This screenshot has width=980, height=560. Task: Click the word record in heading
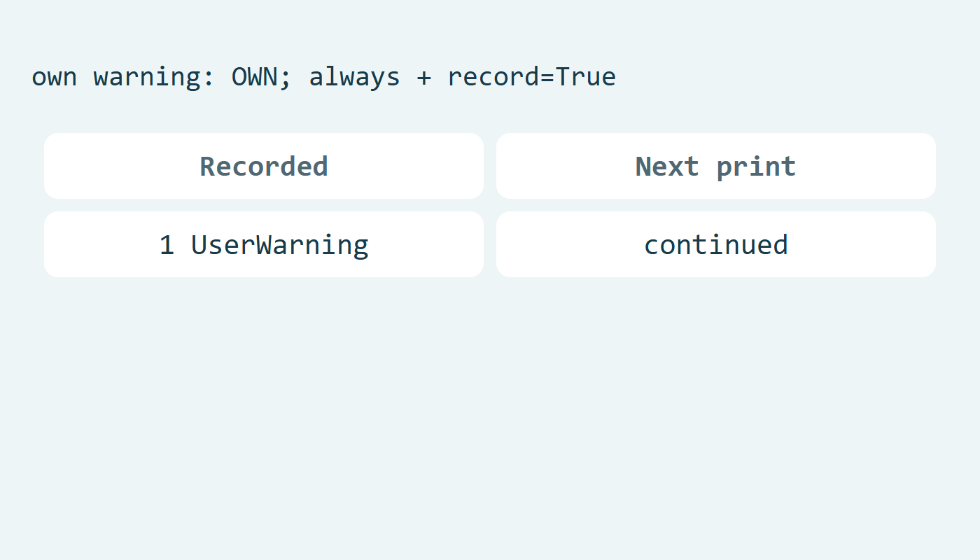(x=493, y=76)
